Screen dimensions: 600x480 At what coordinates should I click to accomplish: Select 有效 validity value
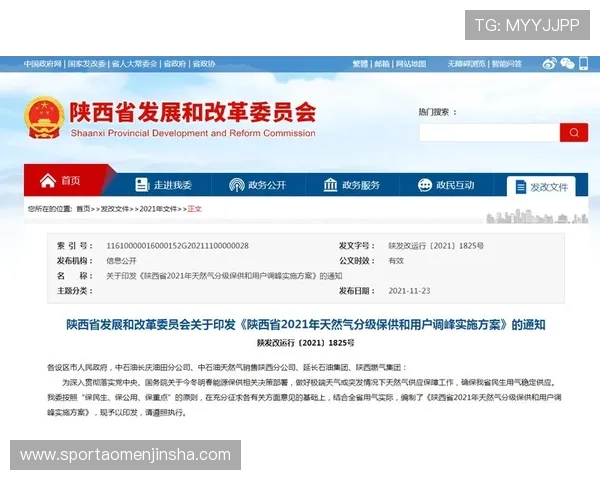[396, 261]
